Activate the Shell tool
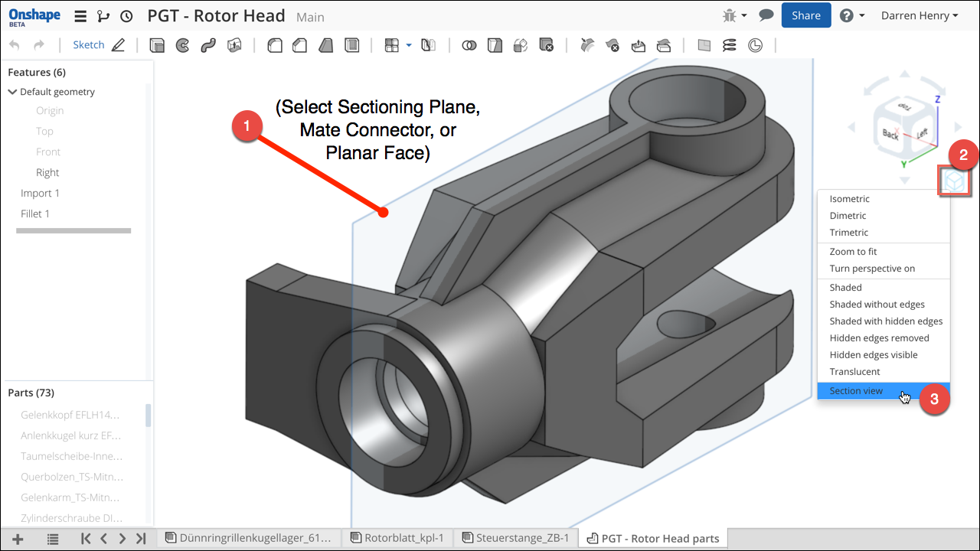Screen dimensions: 980x551 pos(351,45)
